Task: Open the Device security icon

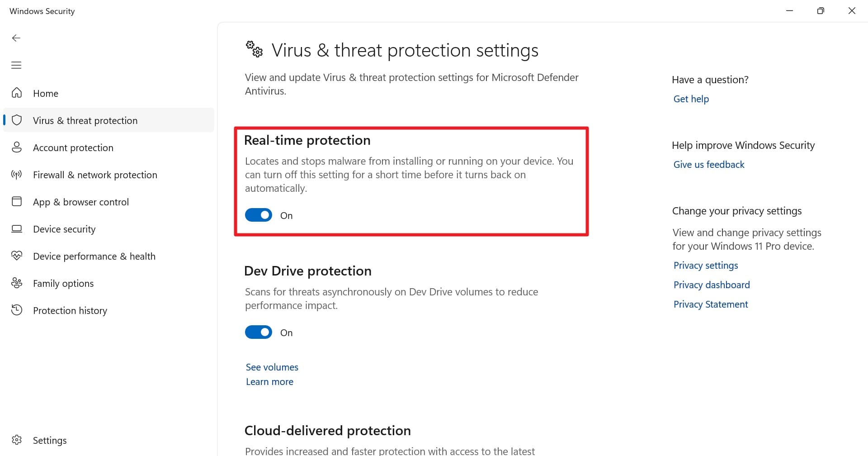Action: (17, 229)
